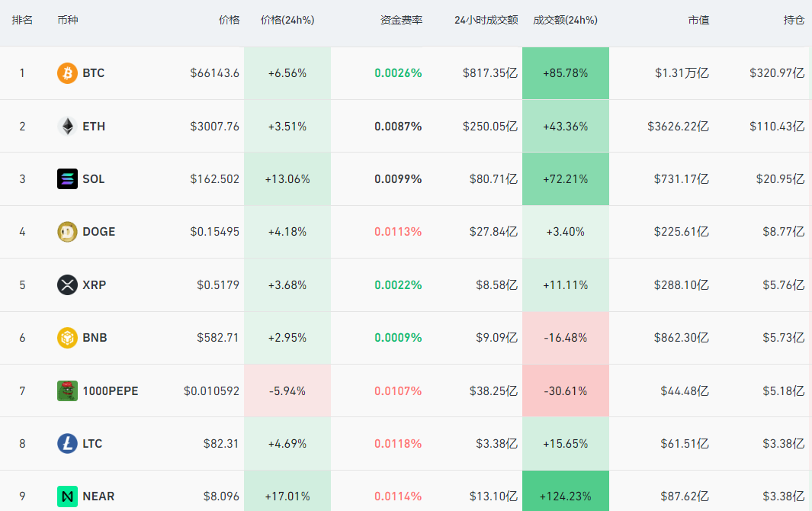Sort by 价格 column header
812x511 pixels.
pos(229,20)
